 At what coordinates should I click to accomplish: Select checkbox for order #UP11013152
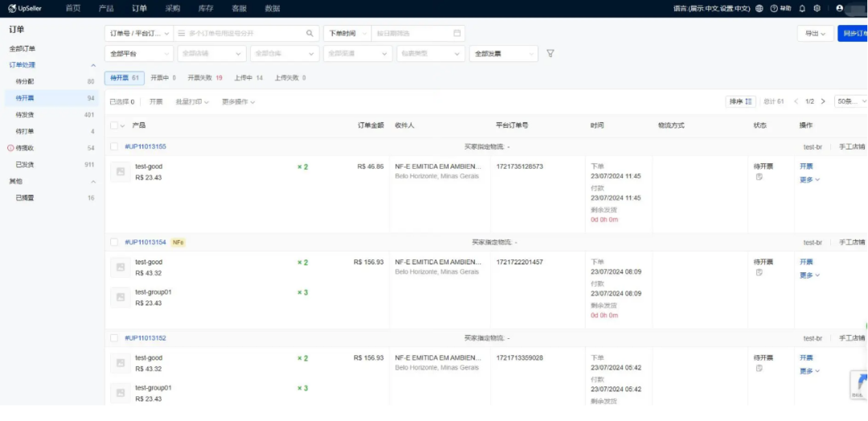pyautogui.click(x=114, y=338)
